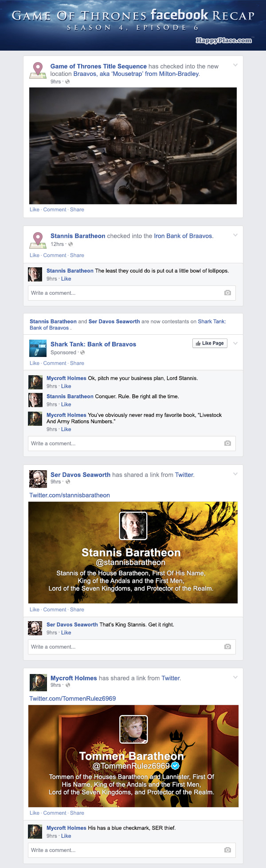Click Ser Davos avatar beside King Stannis comment

(x=35, y=628)
